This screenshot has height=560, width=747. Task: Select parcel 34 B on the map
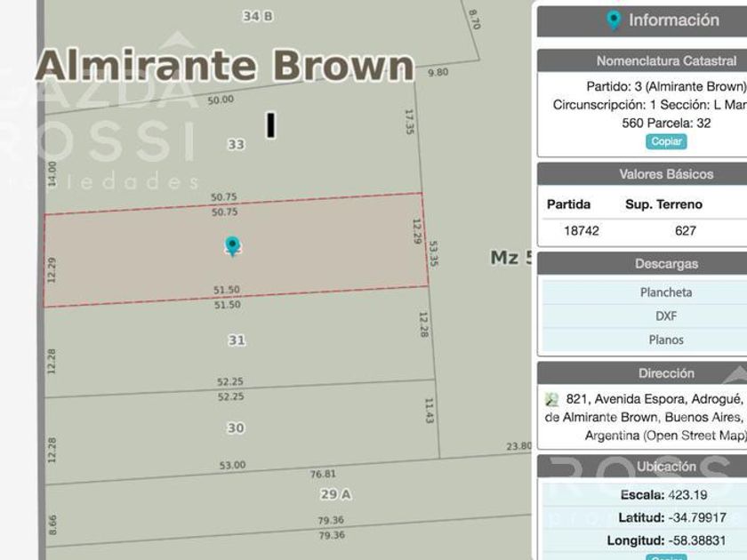coord(257,16)
